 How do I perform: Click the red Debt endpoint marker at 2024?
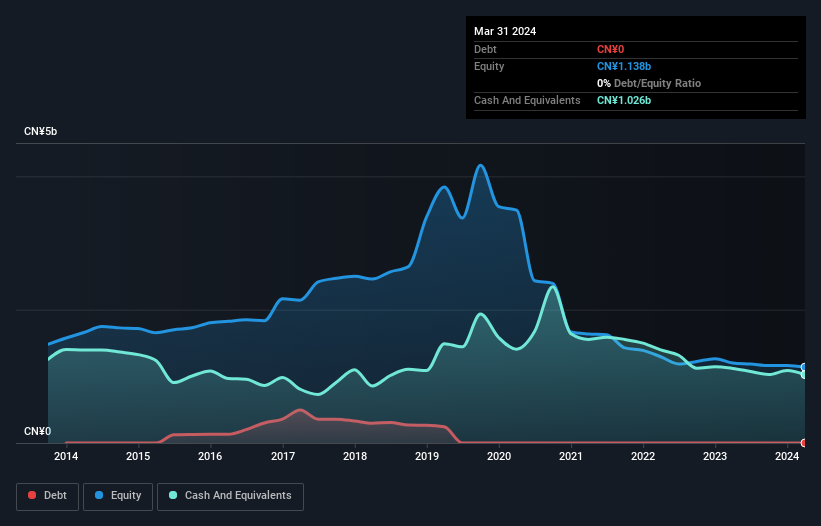pyautogui.click(x=804, y=443)
